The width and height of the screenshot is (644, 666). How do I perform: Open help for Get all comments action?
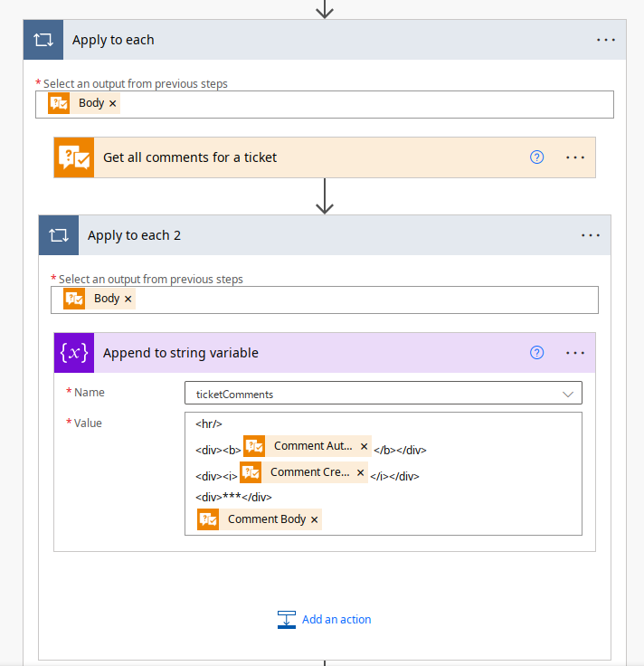(536, 157)
